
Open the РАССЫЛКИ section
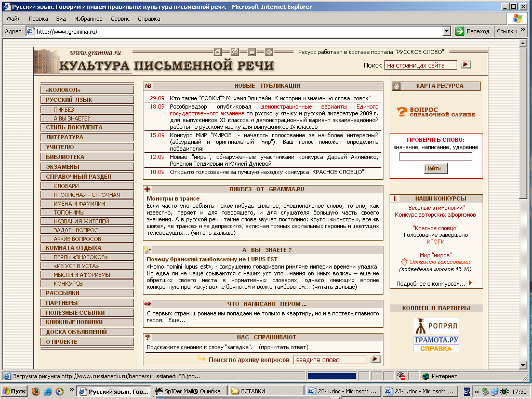[x=87, y=293]
